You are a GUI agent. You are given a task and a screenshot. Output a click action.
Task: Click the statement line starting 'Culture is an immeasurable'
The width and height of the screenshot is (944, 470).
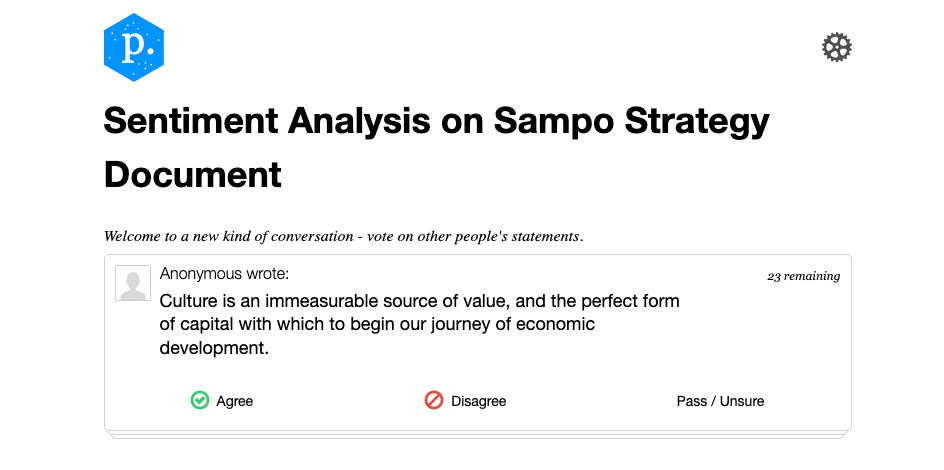[419, 300]
